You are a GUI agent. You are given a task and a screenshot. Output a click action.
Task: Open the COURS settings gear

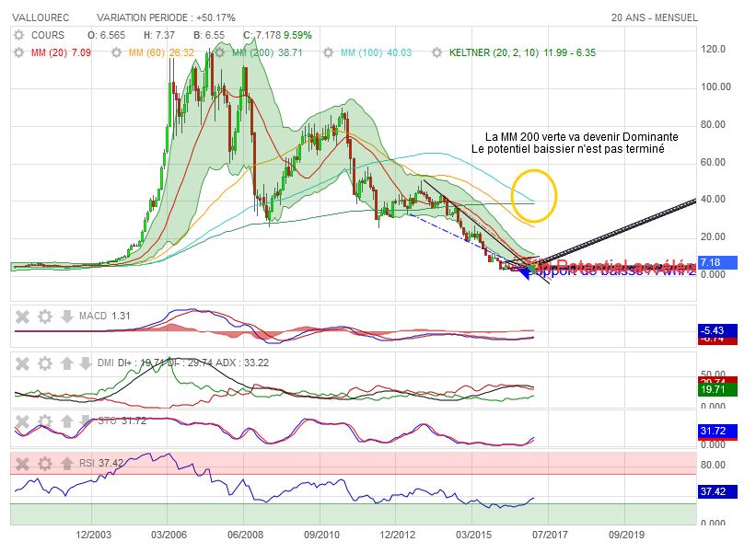click(18, 35)
